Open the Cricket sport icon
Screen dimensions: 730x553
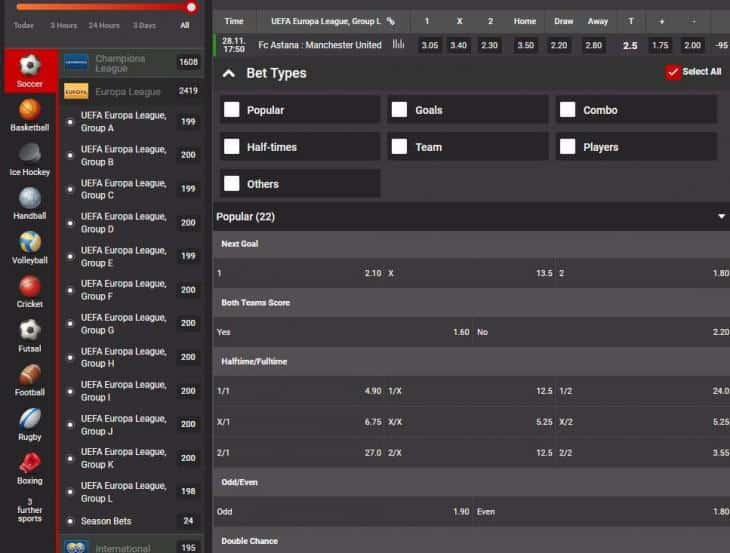coord(29,286)
